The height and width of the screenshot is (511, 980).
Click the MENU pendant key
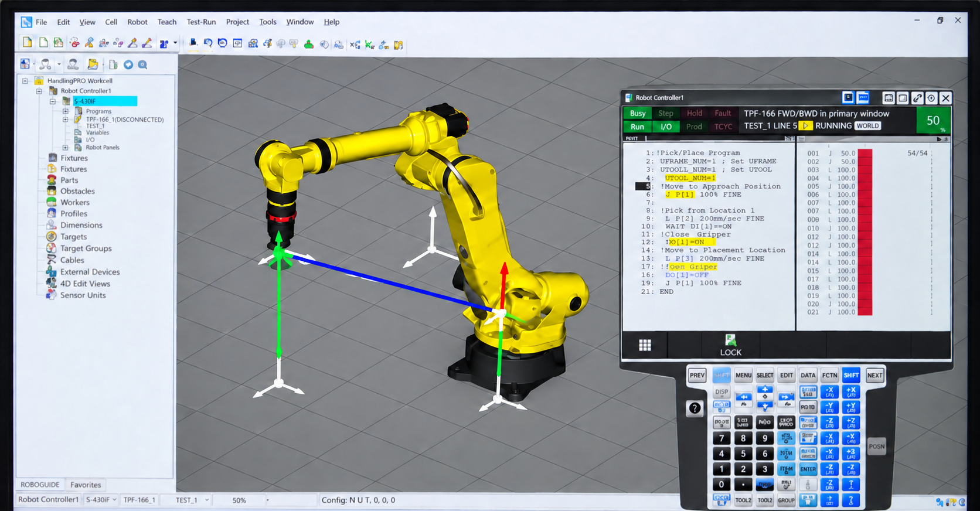point(743,375)
